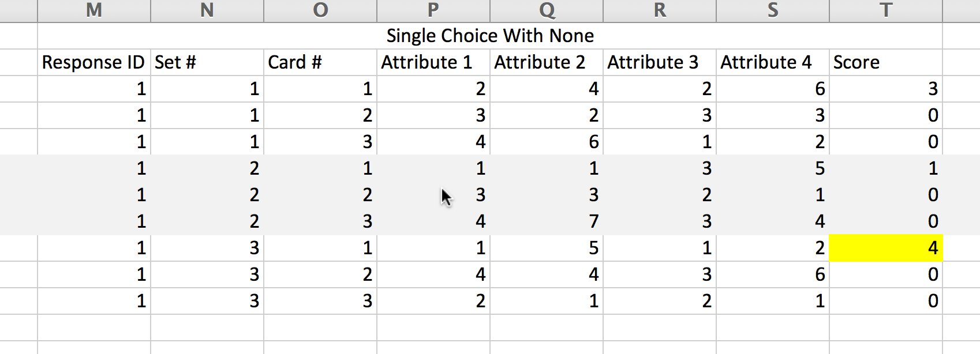This screenshot has width=980, height=354.
Task: Select column N header
Action: (207, 10)
